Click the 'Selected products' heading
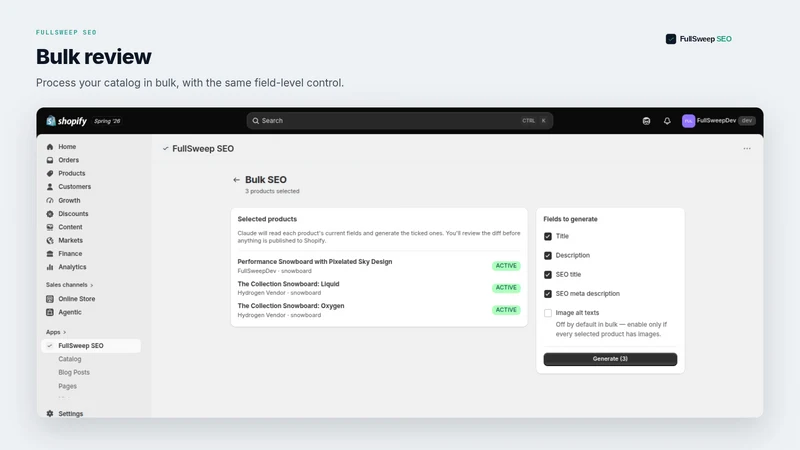The width and height of the screenshot is (800, 450). (x=267, y=219)
